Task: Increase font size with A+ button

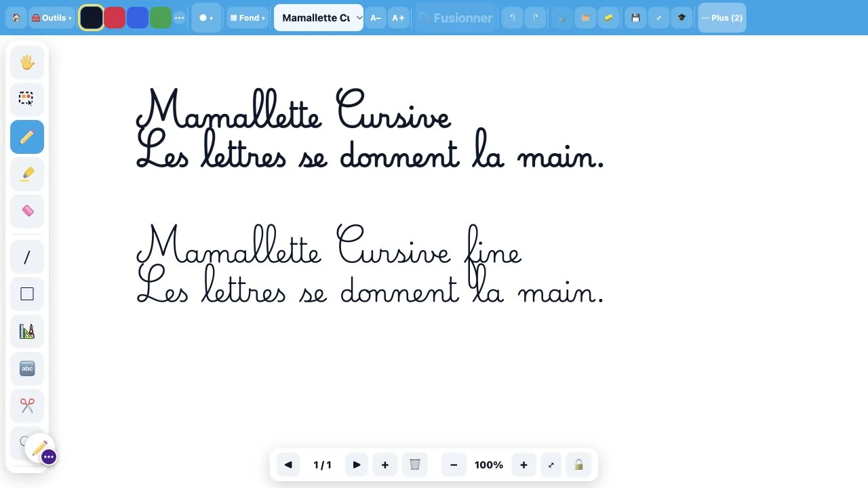Action: coord(399,18)
